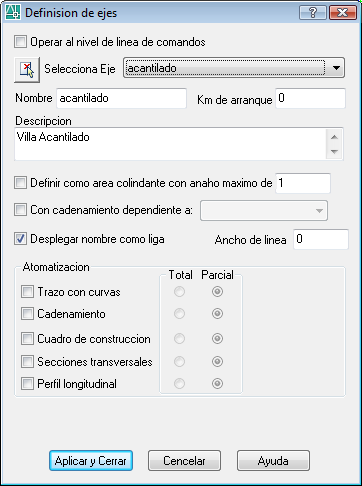Image resolution: width=362 pixels, height=486 pixels.
Task: Focus the Ancho de linea field
Action: click(x=321, y=239)
